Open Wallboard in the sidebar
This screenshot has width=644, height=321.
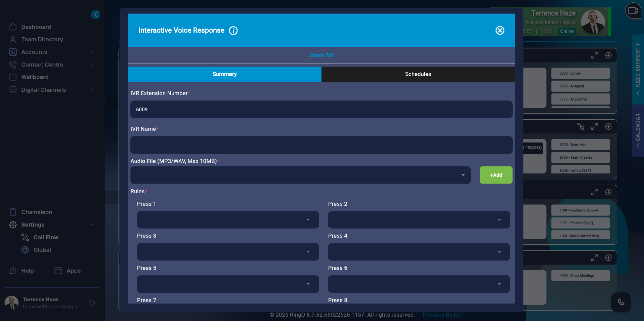click(35, 77)
